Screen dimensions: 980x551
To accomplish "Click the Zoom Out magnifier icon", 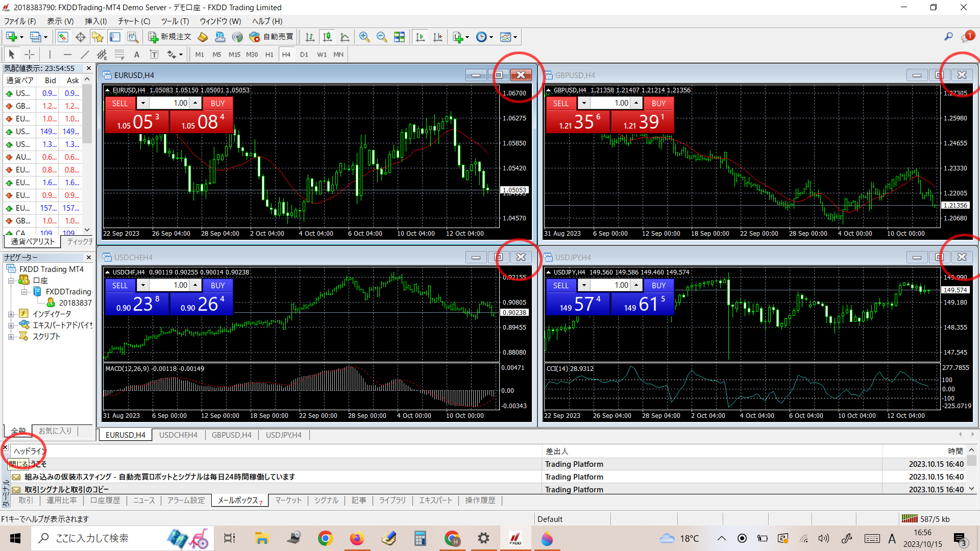I will 381,37.
